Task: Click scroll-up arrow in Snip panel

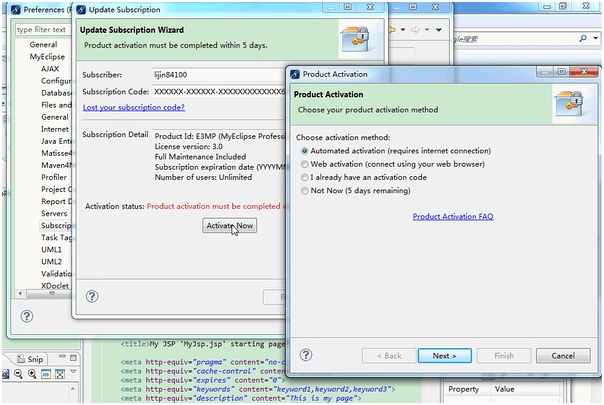Action: [72, 389]
